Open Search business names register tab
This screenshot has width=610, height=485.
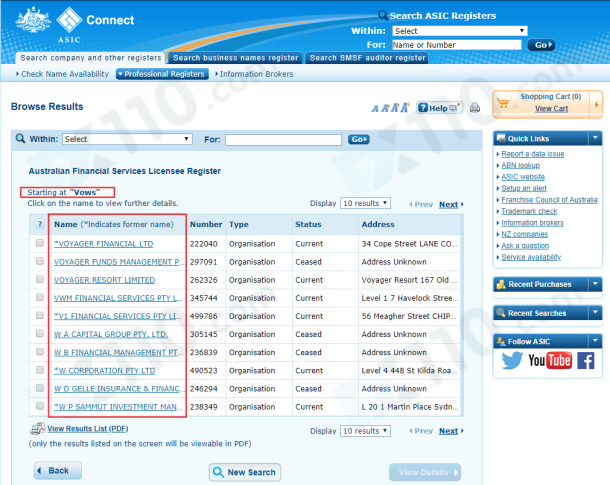(235, 58)
